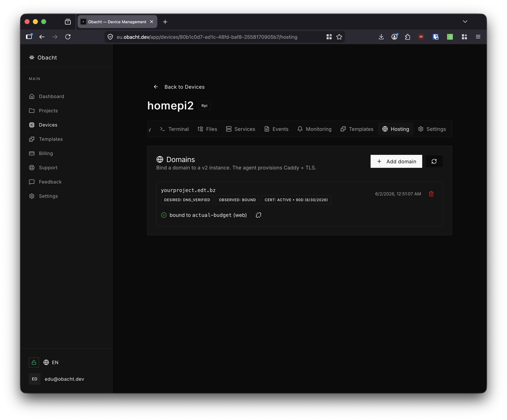Image resolution: width=507 pixels, height=420 pixels.
Task: Open the browser hamburger menu
Action: 478,37
